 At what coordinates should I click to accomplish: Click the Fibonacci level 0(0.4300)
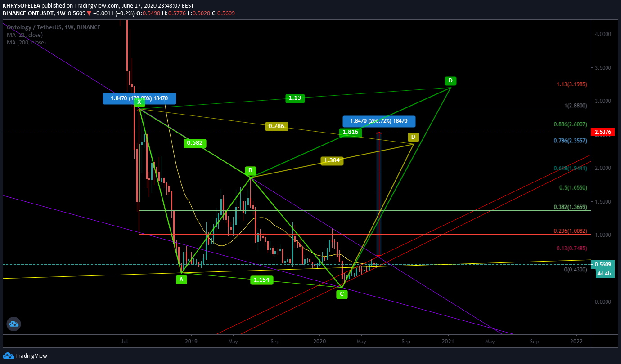pos(576,270)
